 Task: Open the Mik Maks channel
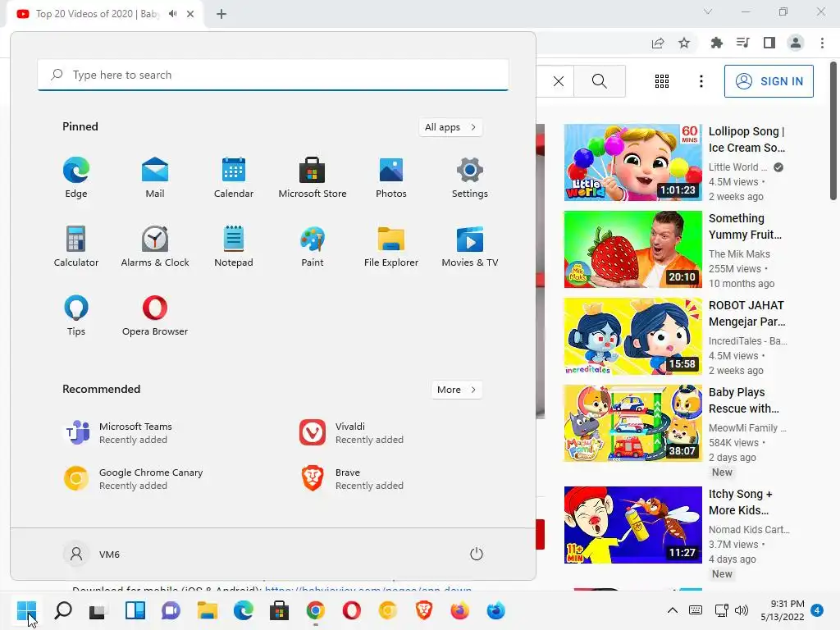tap(739, 254)
